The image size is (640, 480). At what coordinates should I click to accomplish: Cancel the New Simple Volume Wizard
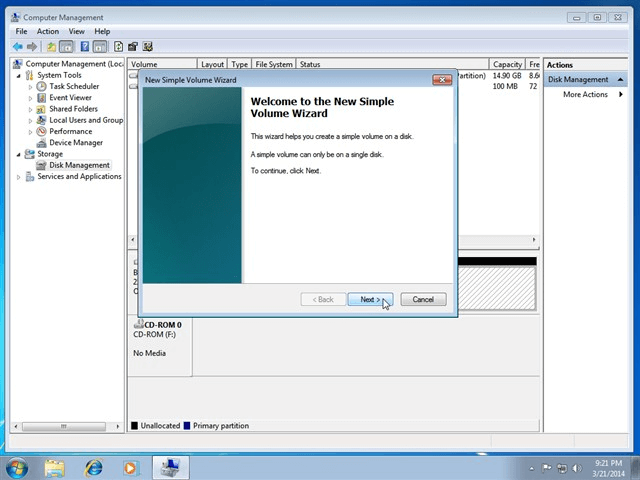pos(423,299)
